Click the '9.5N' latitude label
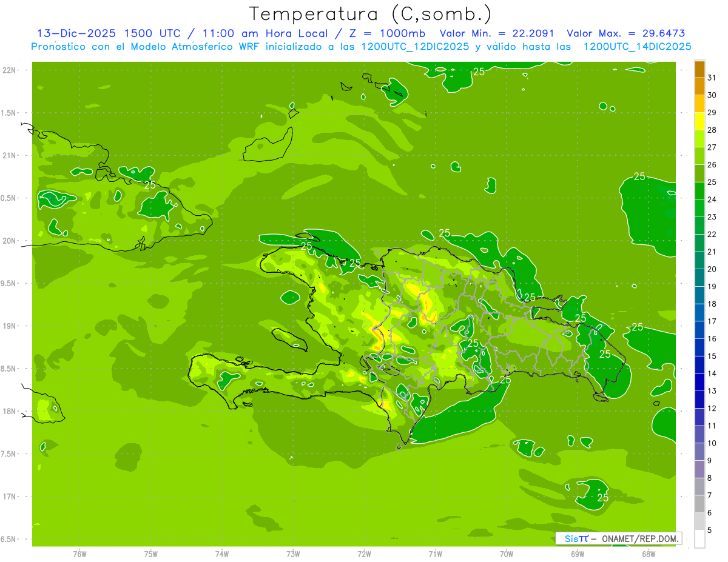This screenshot has height=562, width=728. (9, 283)
